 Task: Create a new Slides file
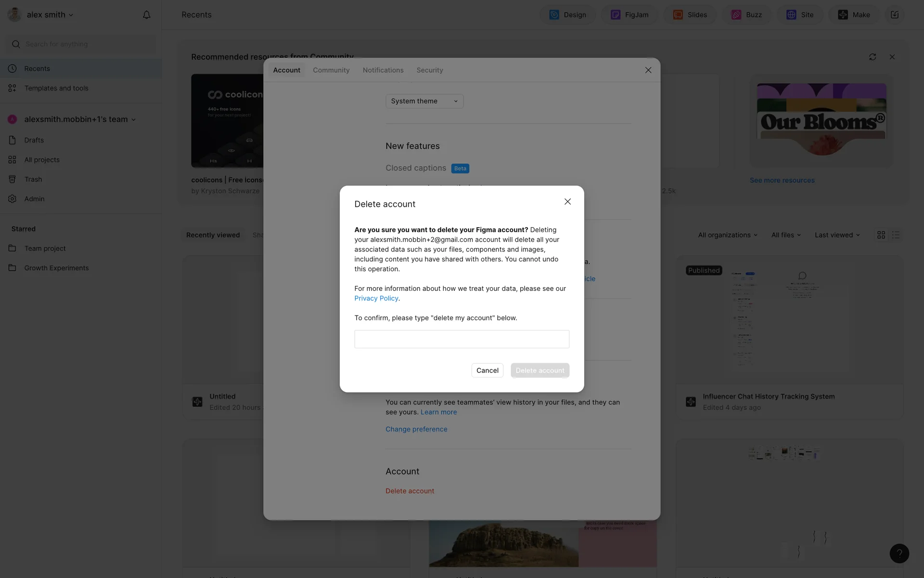point(690,15)
